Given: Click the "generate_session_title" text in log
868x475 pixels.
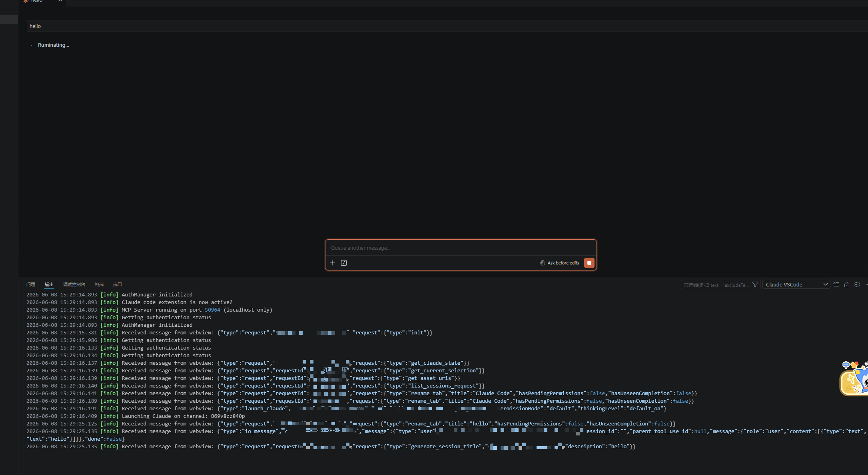Looking at the screenshot, I should (445, 447).
